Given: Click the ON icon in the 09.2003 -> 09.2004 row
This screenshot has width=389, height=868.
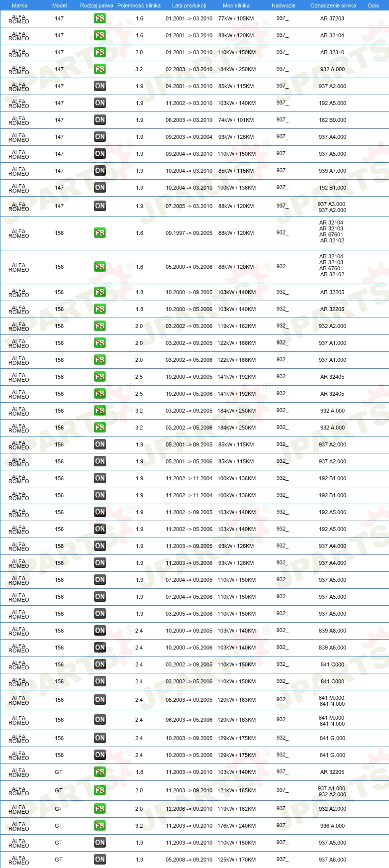Looking at the screenshot, I should pos(100,137).
